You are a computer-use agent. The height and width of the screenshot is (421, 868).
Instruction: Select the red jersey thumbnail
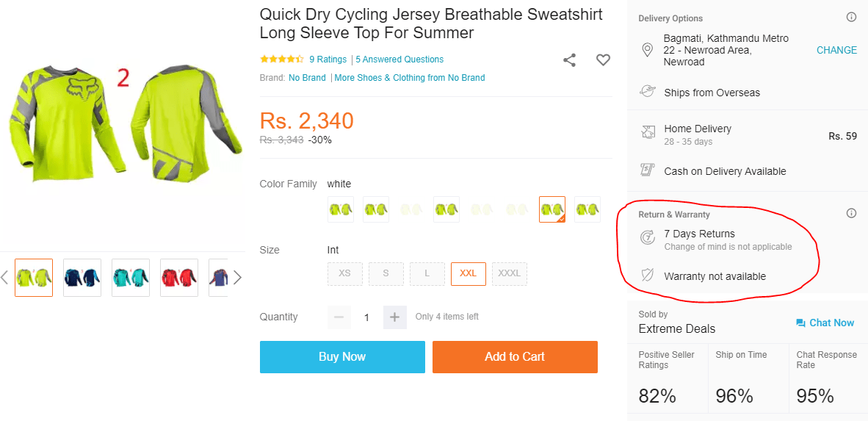coord(179,278)
